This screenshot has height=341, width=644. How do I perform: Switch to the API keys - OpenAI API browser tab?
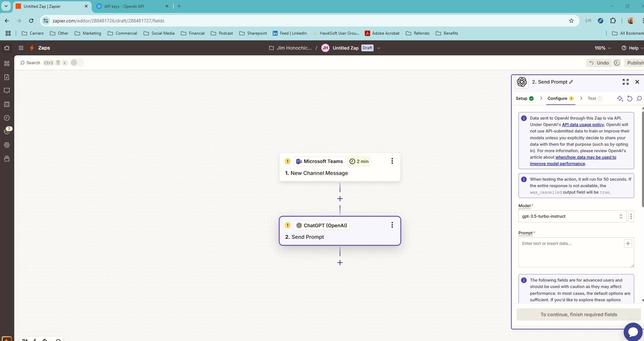click(x=133, y=6)
